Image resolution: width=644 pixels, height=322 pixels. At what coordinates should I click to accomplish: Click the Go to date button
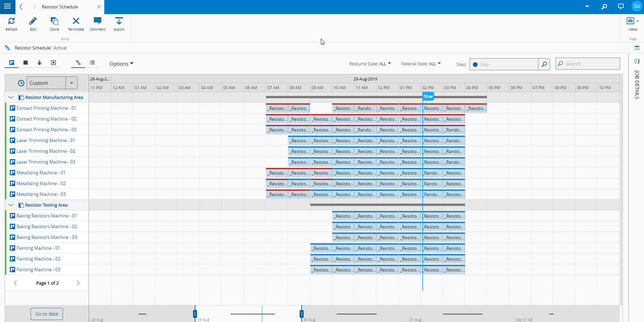(47, 314)
